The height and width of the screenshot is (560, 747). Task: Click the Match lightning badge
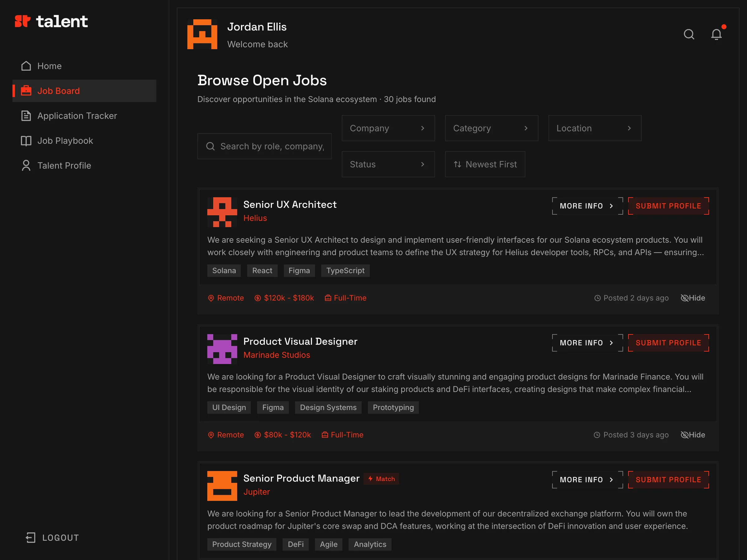coord(381,479)
